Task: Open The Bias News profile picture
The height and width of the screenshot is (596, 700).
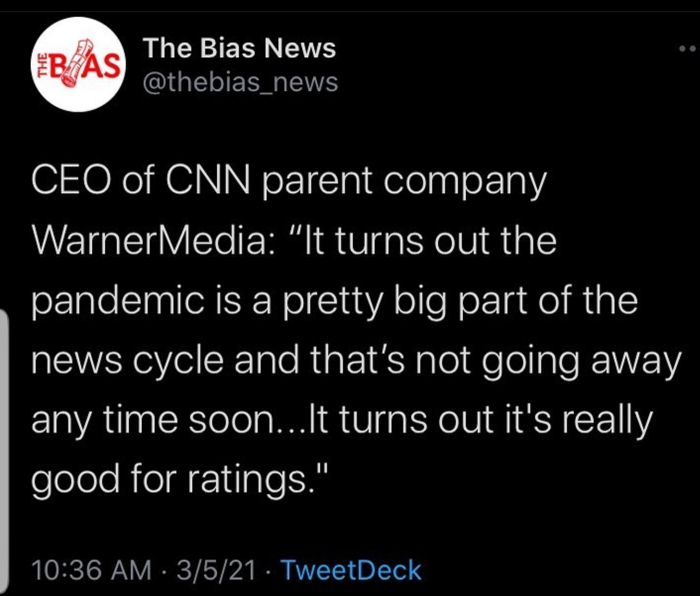Action: point(78,65)
